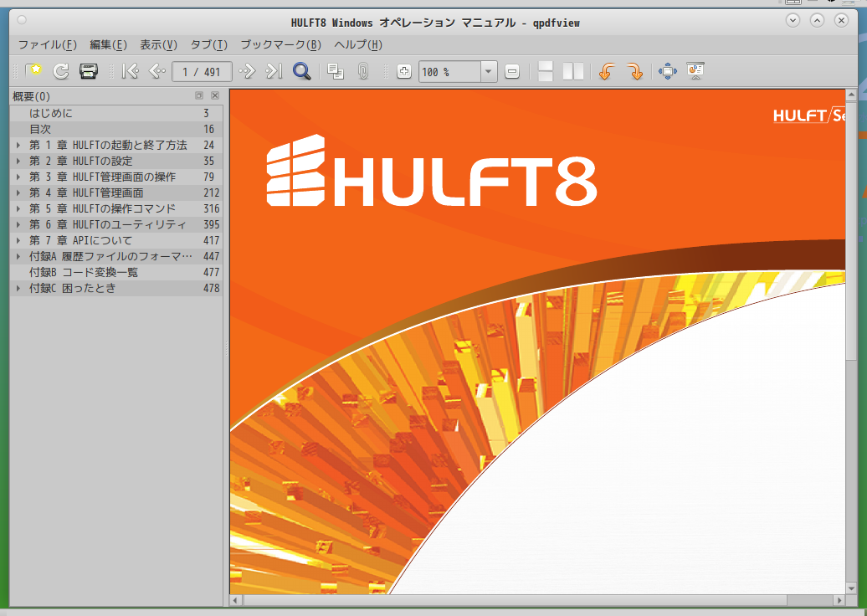This screenshot has height=616, width=867.
Task: Open the Search magnifier tool
Action: pos(301,71)
